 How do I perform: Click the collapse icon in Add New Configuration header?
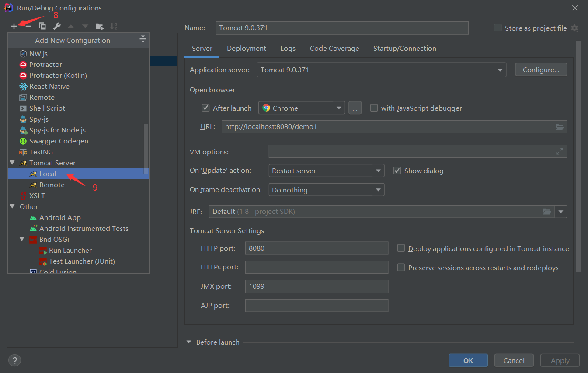pyautogui.click(x=143, y=40)
